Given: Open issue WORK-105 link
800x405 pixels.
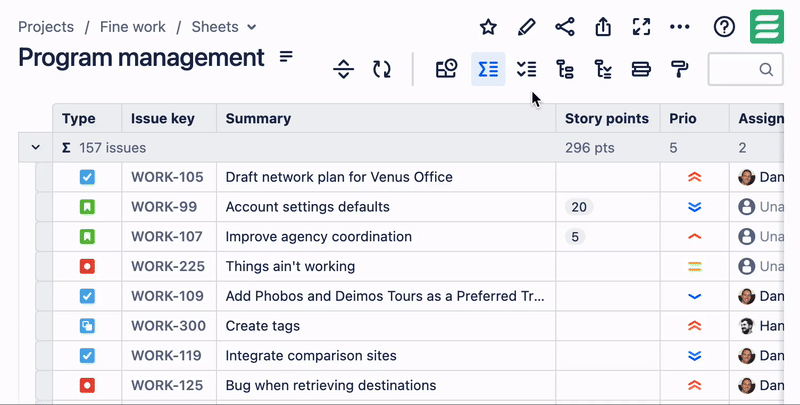Looking at the screenshot, I should click(167, 177).
